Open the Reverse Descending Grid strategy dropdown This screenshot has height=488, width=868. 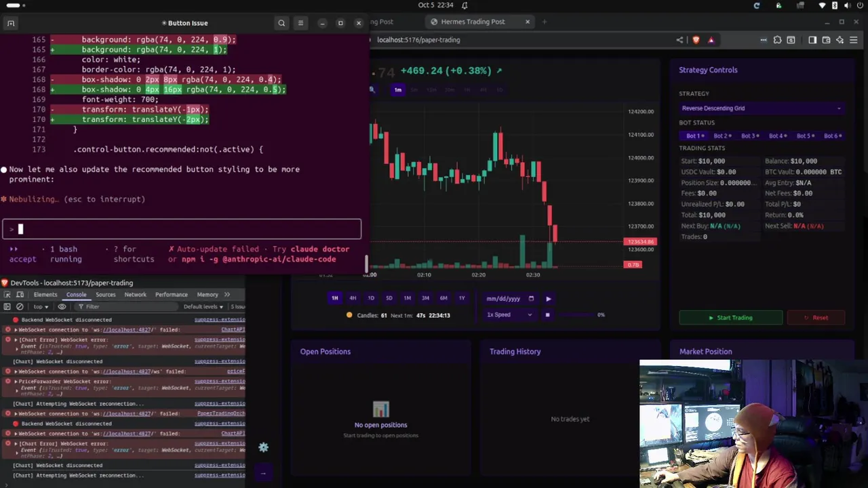[762, 108]
